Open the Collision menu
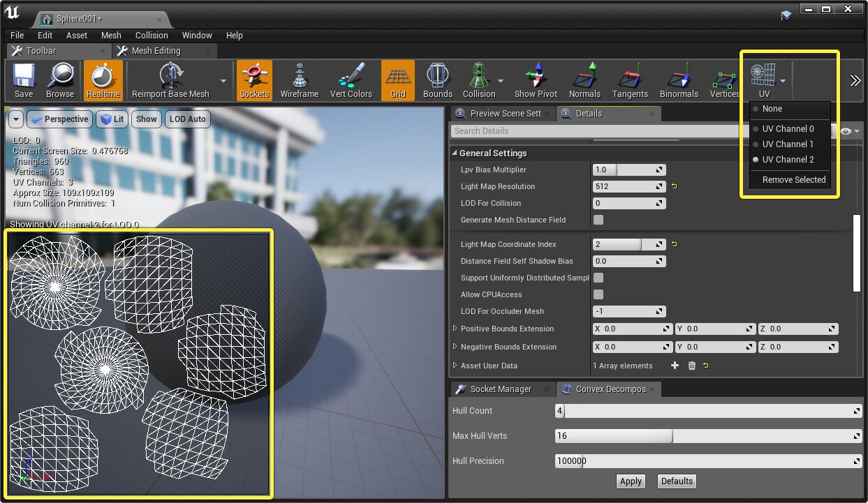The image size is (868, 503). 152,35
